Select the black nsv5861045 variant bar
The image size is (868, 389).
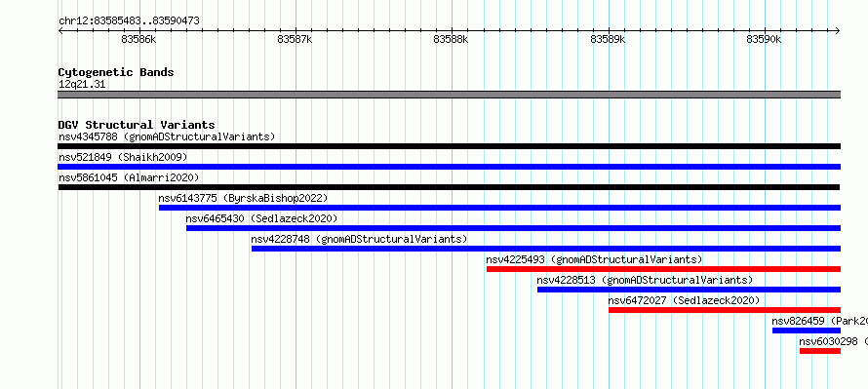tap(449, 187)
